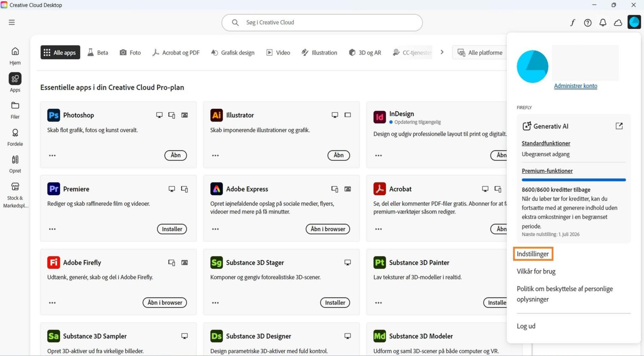Switch to the Foto tab
This screenshot has height=356, width=644.
(130, 52)
